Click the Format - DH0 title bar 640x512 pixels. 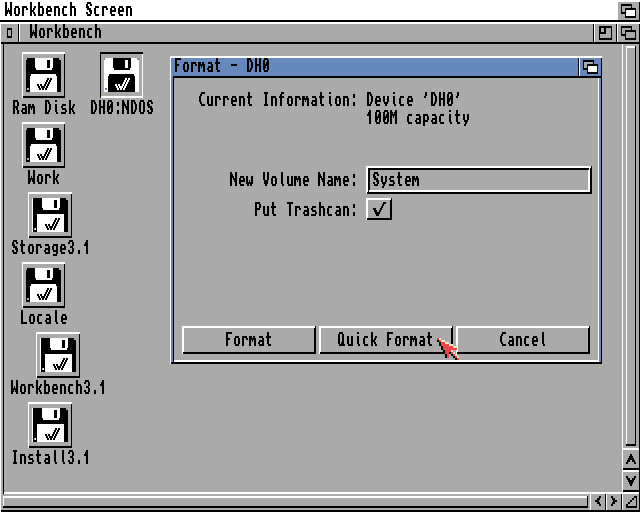pos(375,67)
